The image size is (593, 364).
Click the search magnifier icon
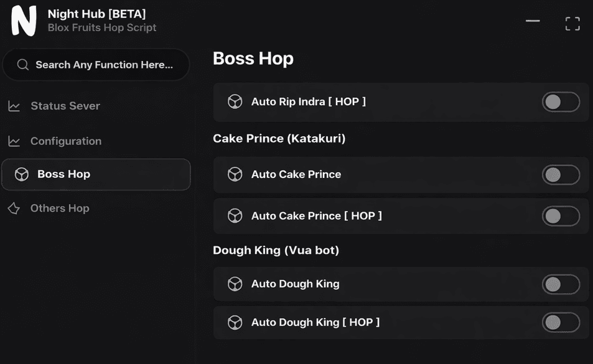[23, 65]
